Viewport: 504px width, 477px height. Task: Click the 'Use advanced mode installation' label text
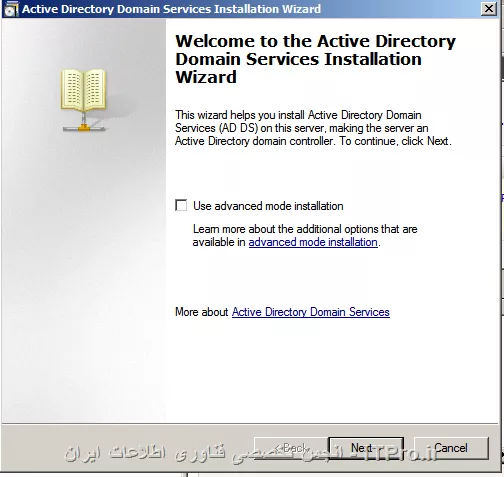tap(268, 206)
